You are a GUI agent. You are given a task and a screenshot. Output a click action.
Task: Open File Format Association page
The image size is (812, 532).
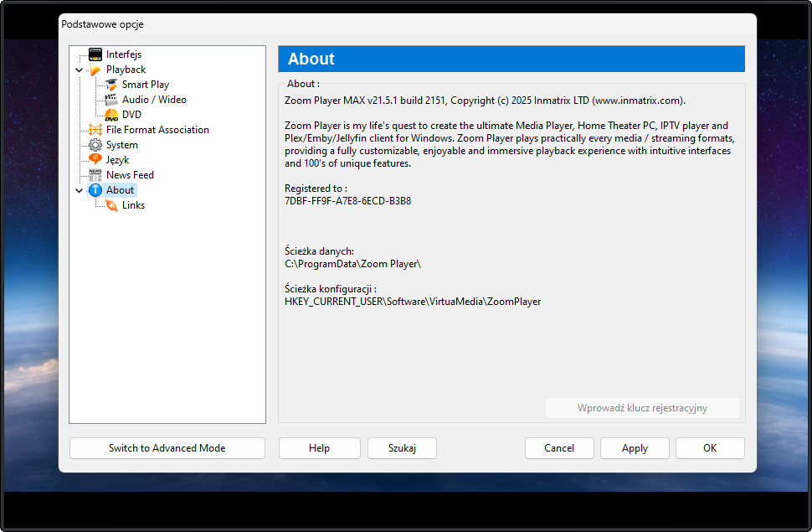[157, 130]
